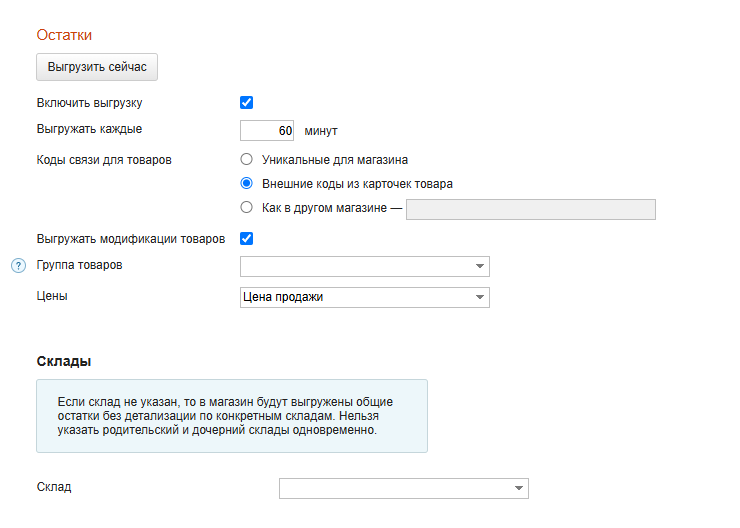740x528 pixels.
Task: Click the минут unit text
Action: (x=321, y=131)
